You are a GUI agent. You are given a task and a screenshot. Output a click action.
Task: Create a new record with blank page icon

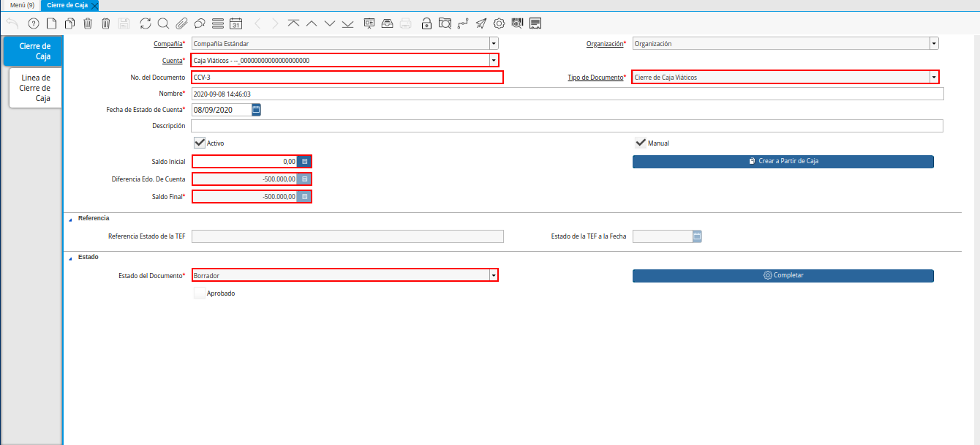(x=51, y=23)
